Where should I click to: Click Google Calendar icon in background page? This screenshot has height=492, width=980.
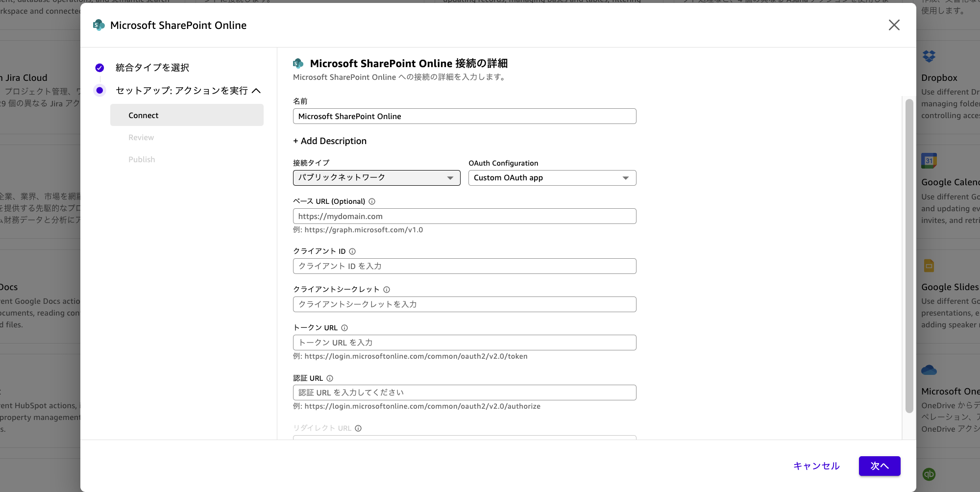[929, 161]
